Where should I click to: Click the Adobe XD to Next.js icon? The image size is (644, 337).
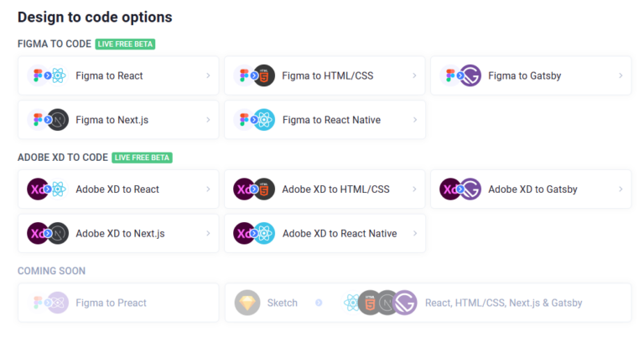[x=47, y=233]
